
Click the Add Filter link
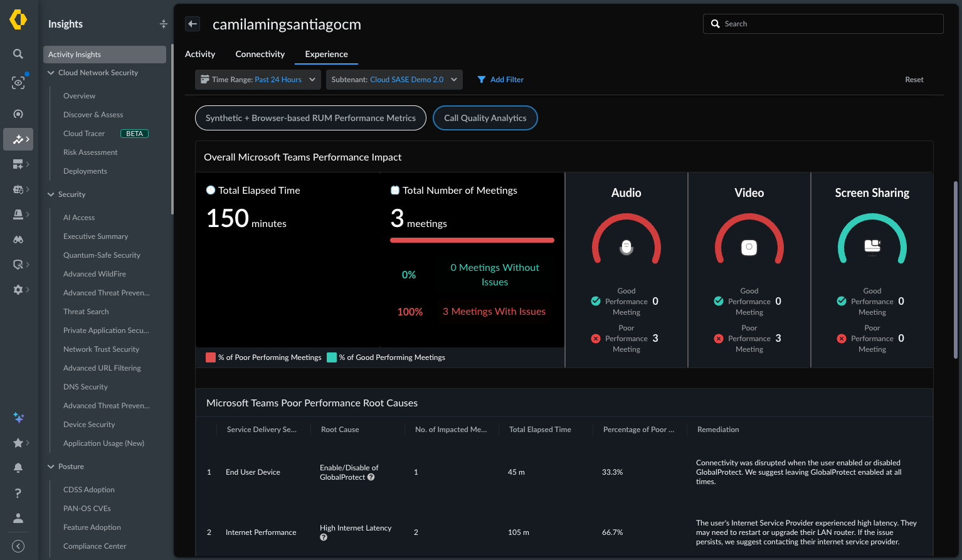[500, 80]
